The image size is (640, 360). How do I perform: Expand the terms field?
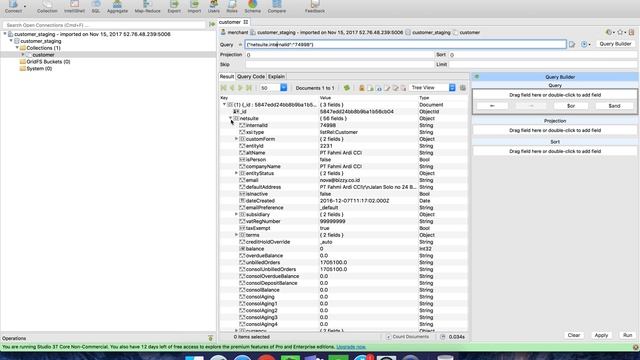pyautogui.click(x=236, y=235)
